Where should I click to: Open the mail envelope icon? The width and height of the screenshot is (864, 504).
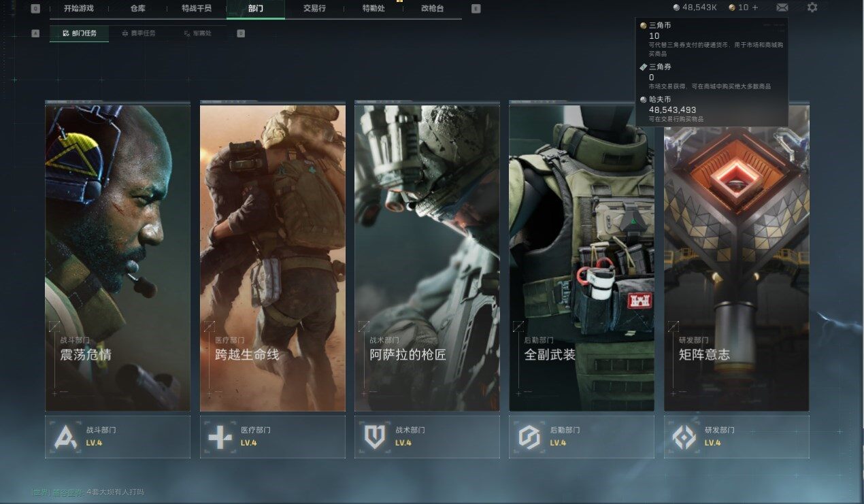[x=782, y=7]
